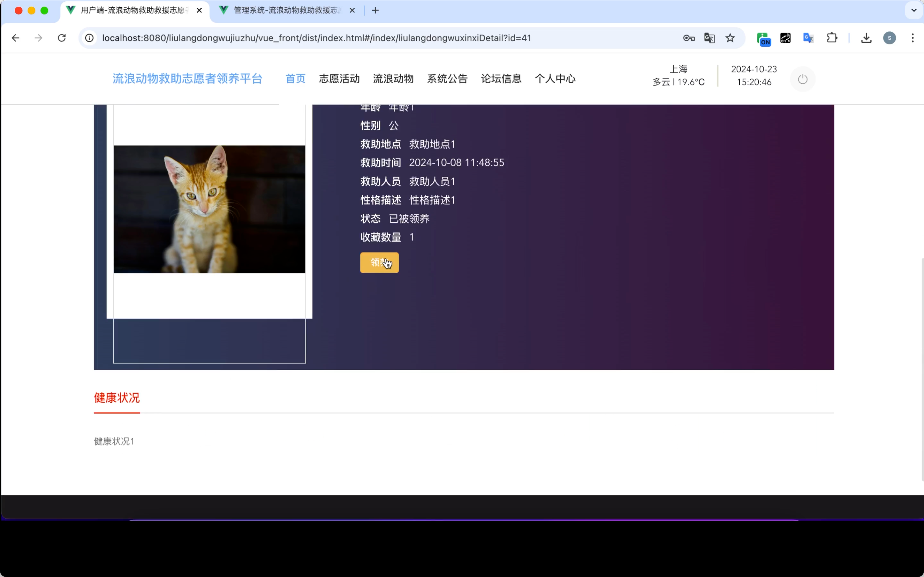The height and width of the screenshot is (577, 924).
Task: Go to 个人中心 link
Action: [555, 79]
